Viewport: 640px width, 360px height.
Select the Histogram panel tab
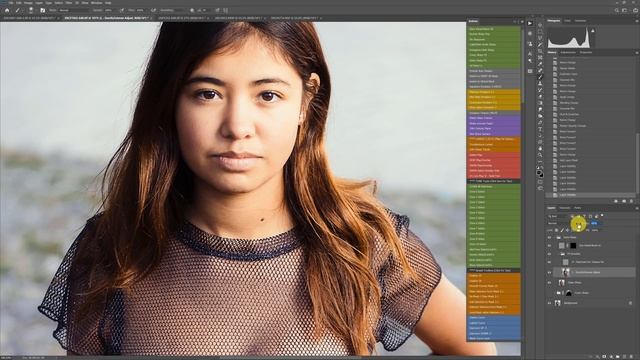554,20
